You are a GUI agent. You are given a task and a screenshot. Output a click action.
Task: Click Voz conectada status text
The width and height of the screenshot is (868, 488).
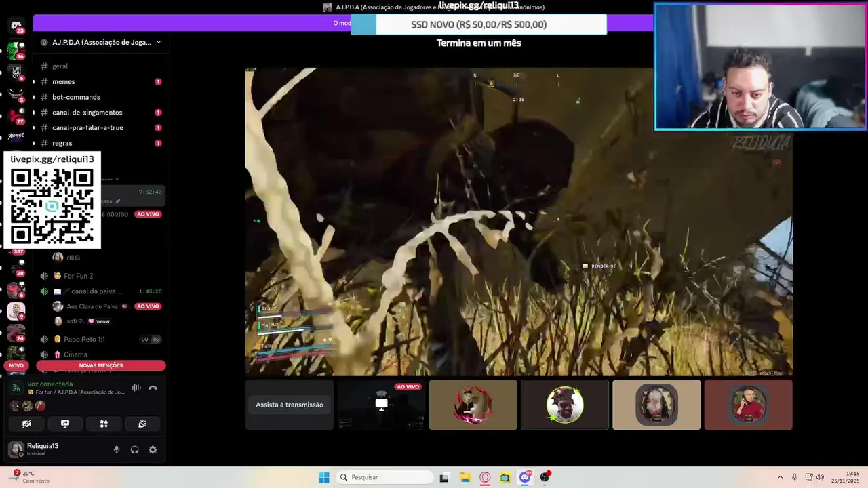50,384
